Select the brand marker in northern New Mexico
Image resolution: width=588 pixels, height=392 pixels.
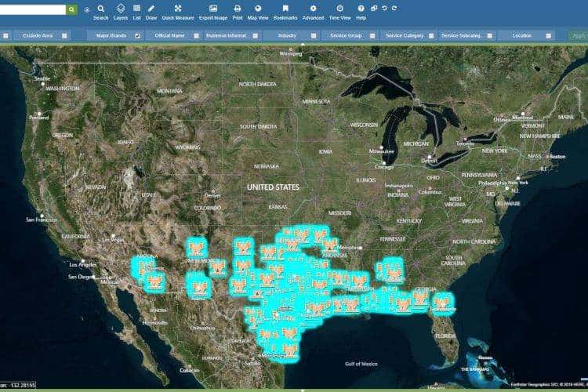click(197, 248)
